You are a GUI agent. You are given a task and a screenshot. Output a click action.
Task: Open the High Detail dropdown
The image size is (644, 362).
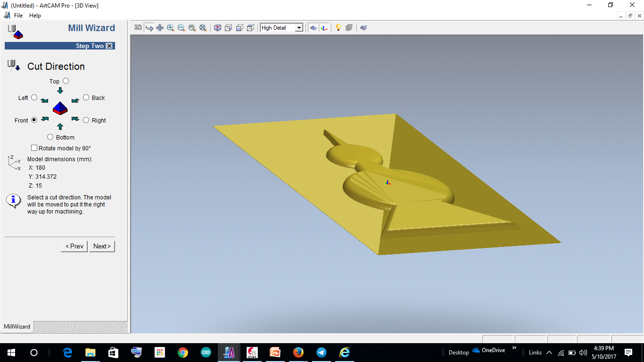tap(298, 28)
